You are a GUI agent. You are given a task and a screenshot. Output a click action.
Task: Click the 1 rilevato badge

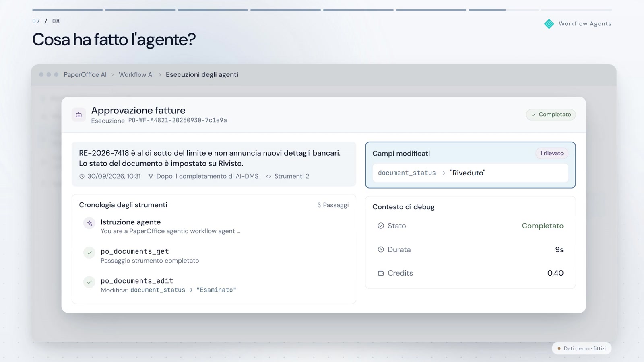(552, 153)
